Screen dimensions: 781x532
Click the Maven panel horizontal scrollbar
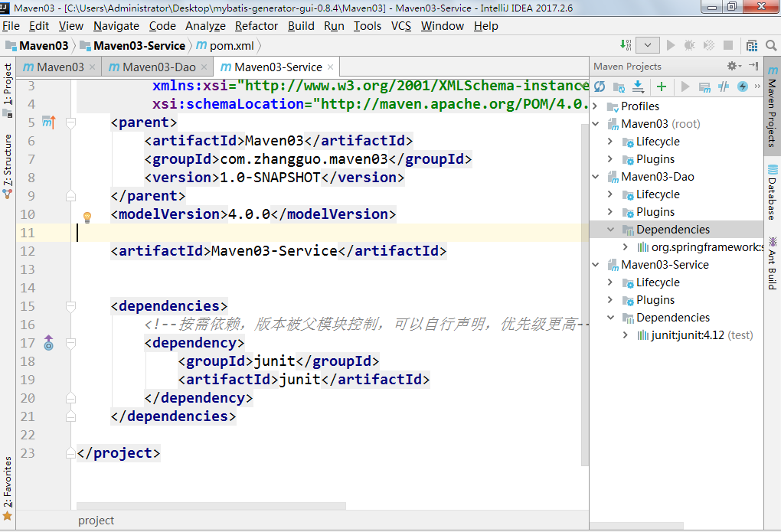[x=636, y=526]
